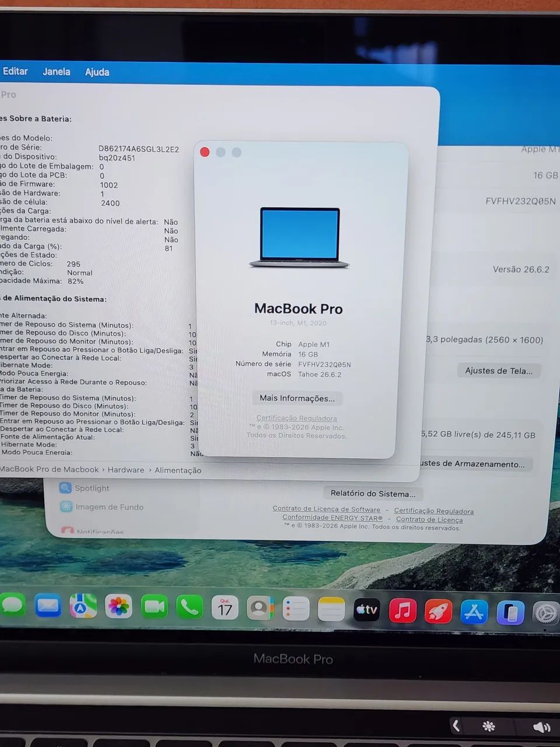The width and height of the screenshot is (560, 747).
Task: Select the Normal condition value
Action: 80,273
